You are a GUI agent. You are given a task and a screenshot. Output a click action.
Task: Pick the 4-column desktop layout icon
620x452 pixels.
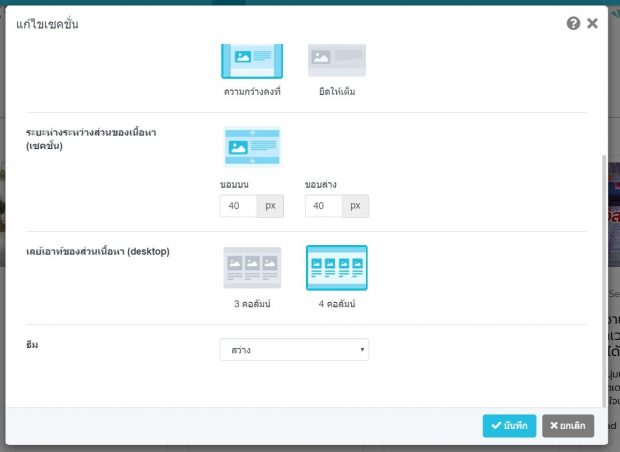point(337,268)
